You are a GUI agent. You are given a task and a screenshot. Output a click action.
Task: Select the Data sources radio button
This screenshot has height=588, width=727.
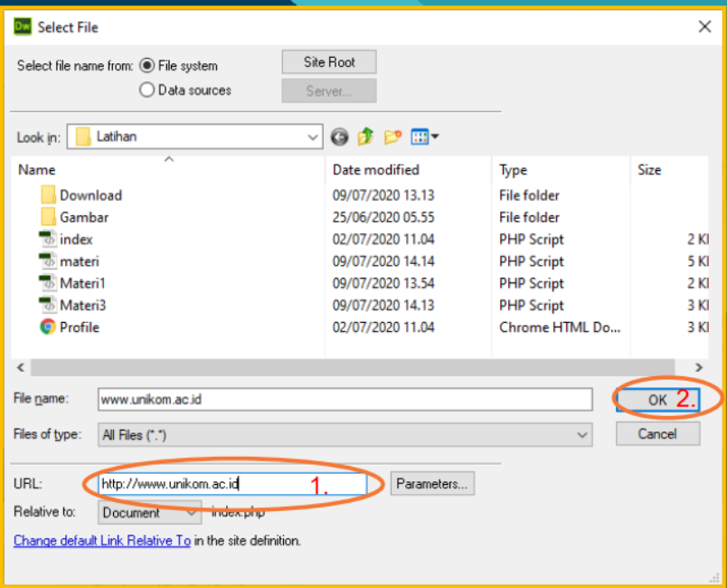pos(147,90)
